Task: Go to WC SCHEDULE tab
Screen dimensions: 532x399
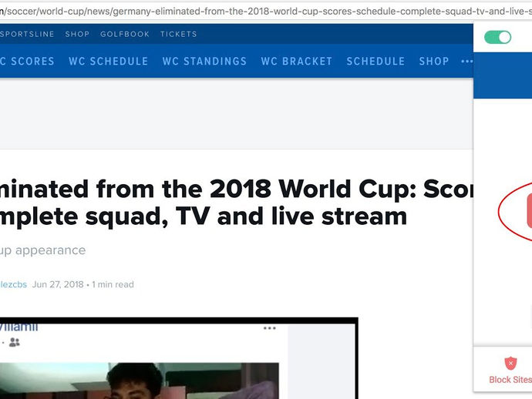Action: click(108, 61)
